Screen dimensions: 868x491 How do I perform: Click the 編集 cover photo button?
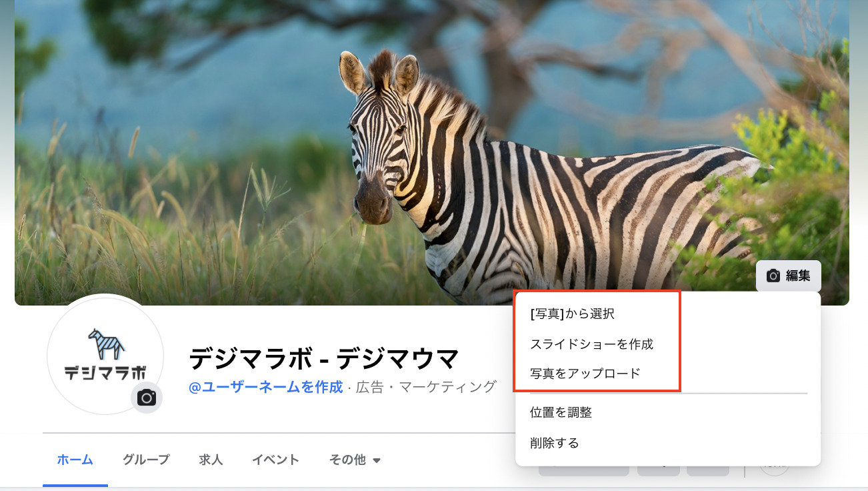[788, 276]
